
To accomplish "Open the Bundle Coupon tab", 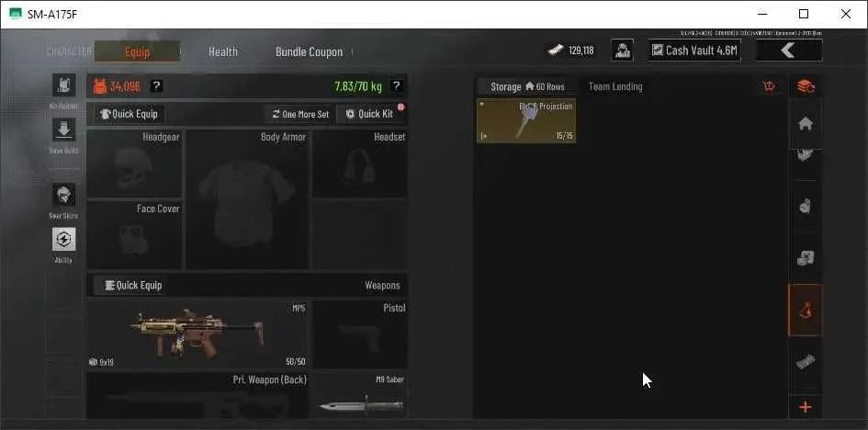I will 309,51.
